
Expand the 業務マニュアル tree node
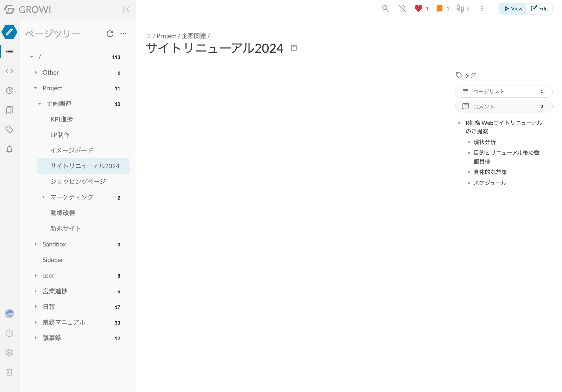35,322
